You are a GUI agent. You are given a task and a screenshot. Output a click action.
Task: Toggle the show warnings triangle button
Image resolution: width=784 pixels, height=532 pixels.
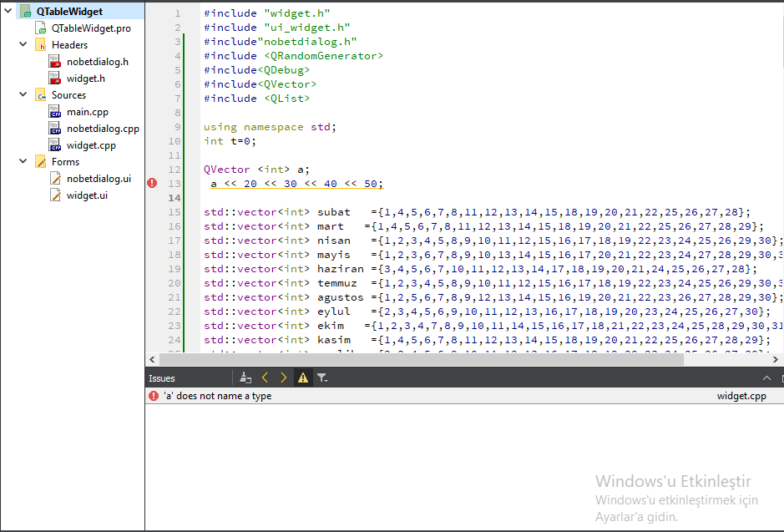click(303, 377)
